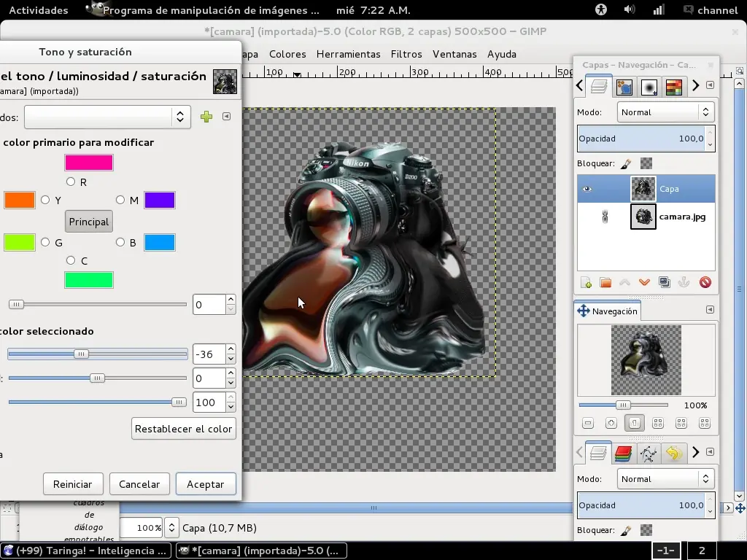747x560 pixels.
Task: Open the layer Modo dropdown set to Normal
Action: coord(665,112)
